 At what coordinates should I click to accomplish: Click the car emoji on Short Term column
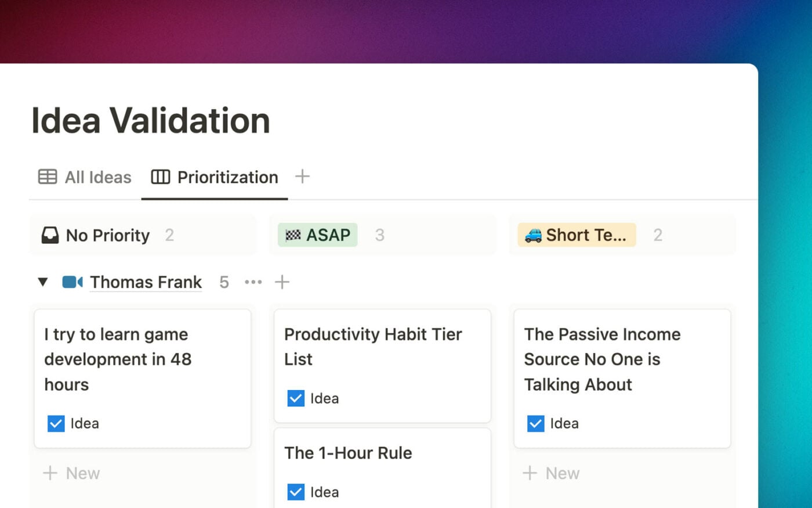(534, 235)
